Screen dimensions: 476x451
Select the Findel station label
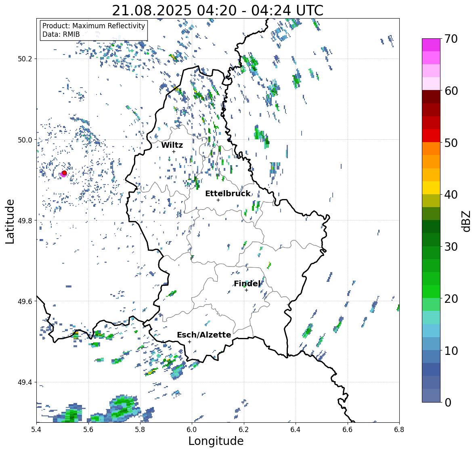pyautogui.click(x=247, y=283)
